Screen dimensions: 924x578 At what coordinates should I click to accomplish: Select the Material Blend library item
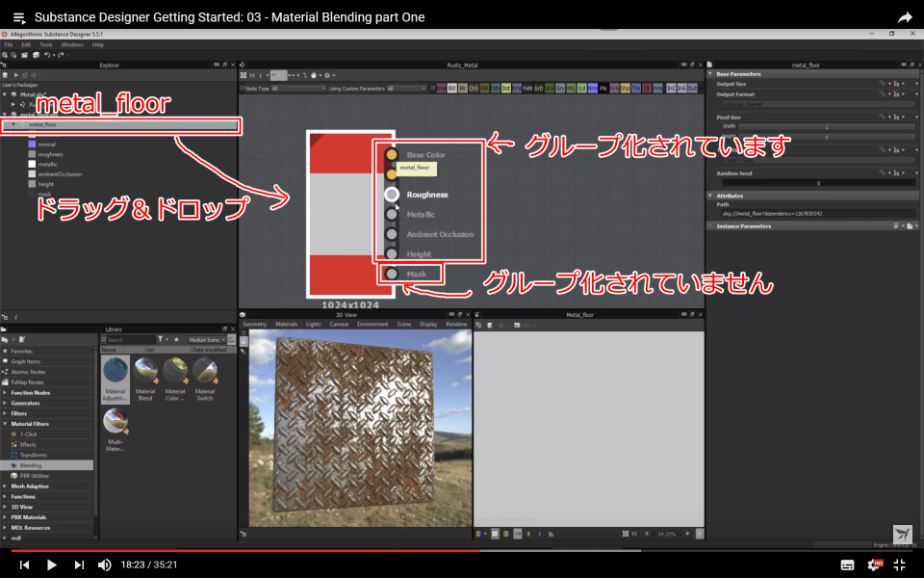pyautogui.click(x=145, y=380)
